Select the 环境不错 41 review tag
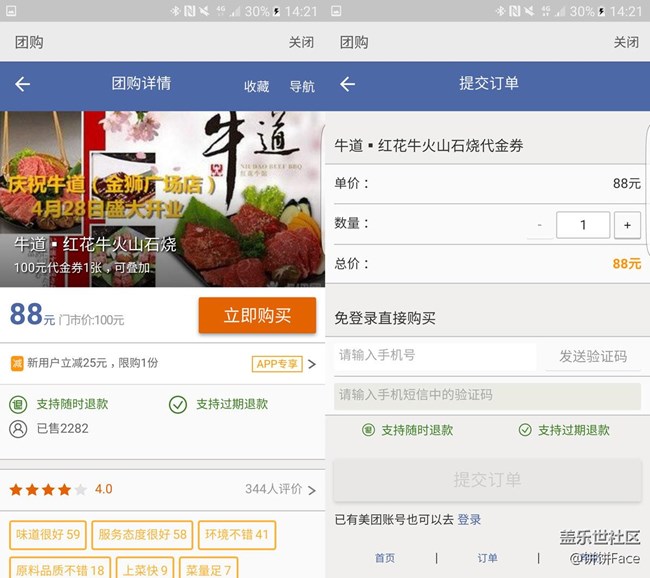 click(x=236, y=535)
